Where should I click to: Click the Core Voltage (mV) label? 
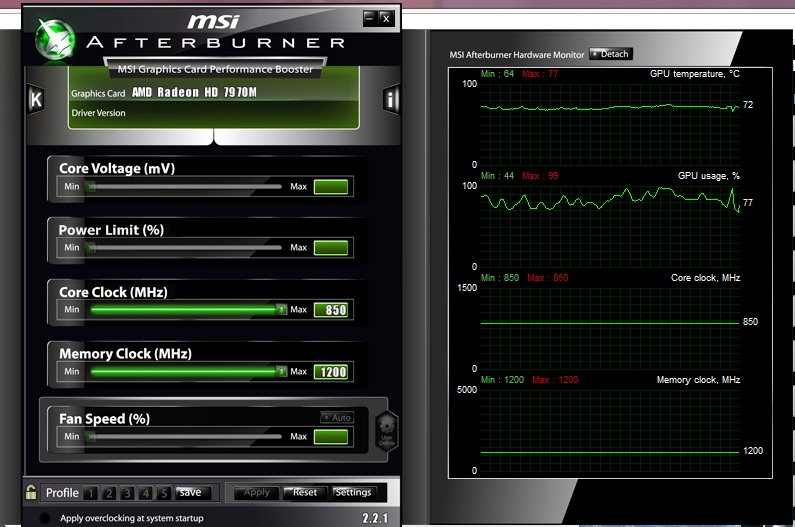click(117, 168)
